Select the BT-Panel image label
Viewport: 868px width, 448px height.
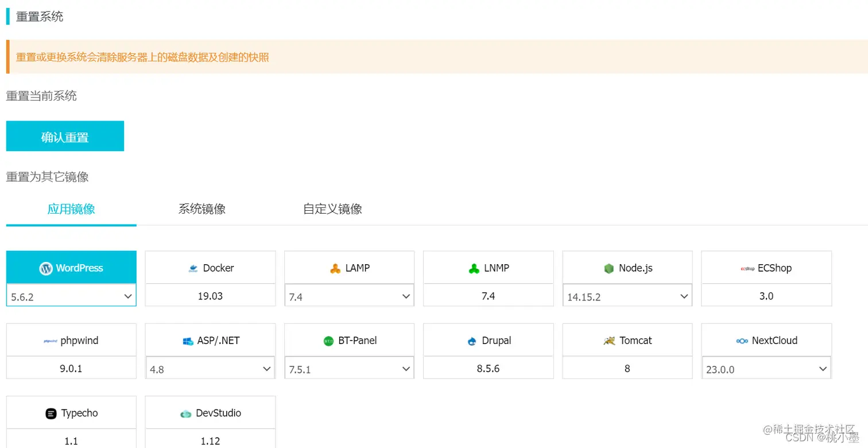(357, 341)
